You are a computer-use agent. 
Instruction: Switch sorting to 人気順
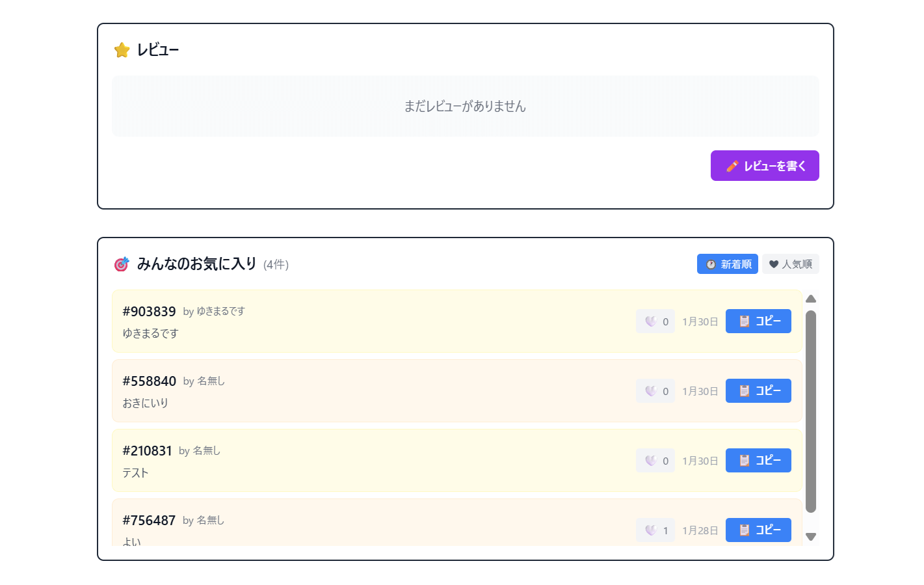click(x=791, y=264)
